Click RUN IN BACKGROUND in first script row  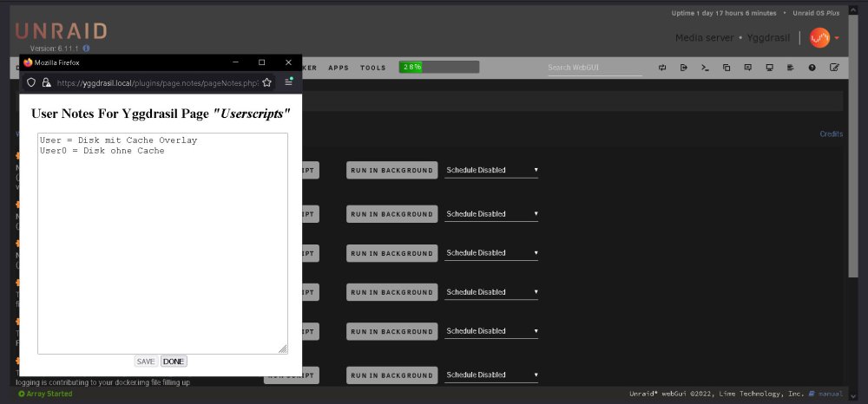[392, 170]
